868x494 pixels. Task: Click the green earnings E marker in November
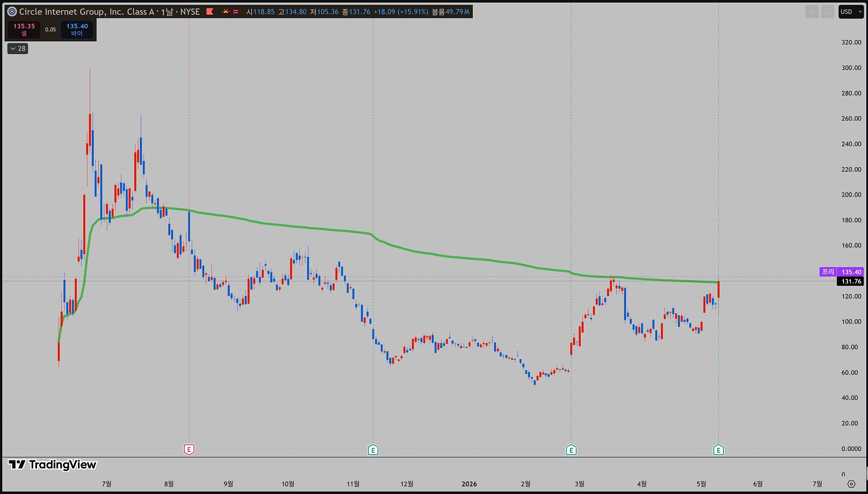[x=373, y=450]
